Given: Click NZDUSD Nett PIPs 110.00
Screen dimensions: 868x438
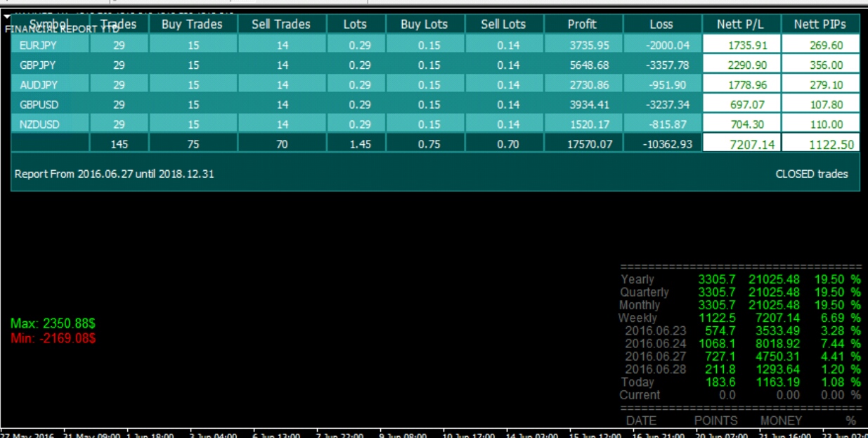Looking at the screenshot, I should 827,124.
